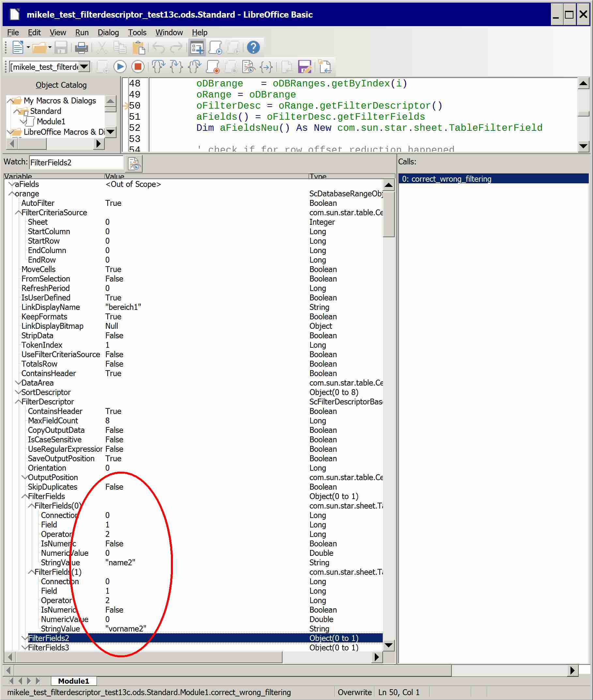The height and width of the screenshot is (700, 593).
Task: Expand the FilterFields3 node
Action: 24,647
